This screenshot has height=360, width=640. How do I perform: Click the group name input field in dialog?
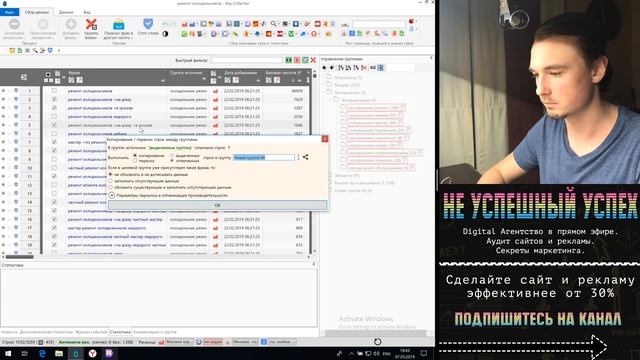[x=264, y=157]
